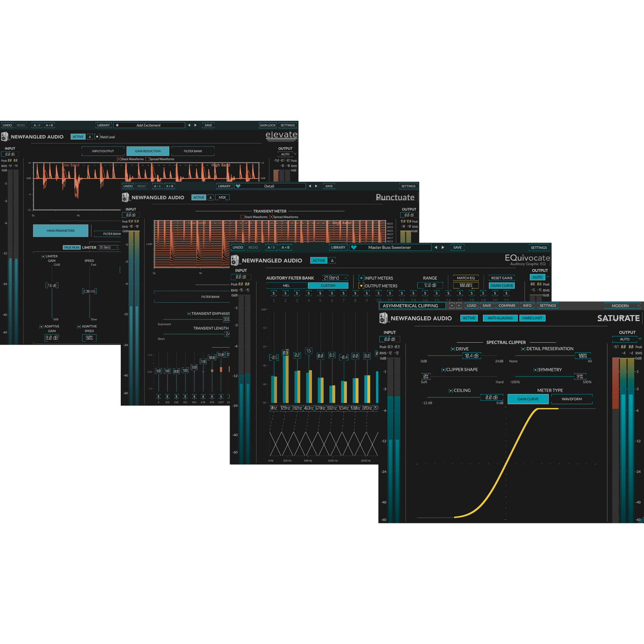Open the MODERN dropdown in Saturate

[622, 306]
